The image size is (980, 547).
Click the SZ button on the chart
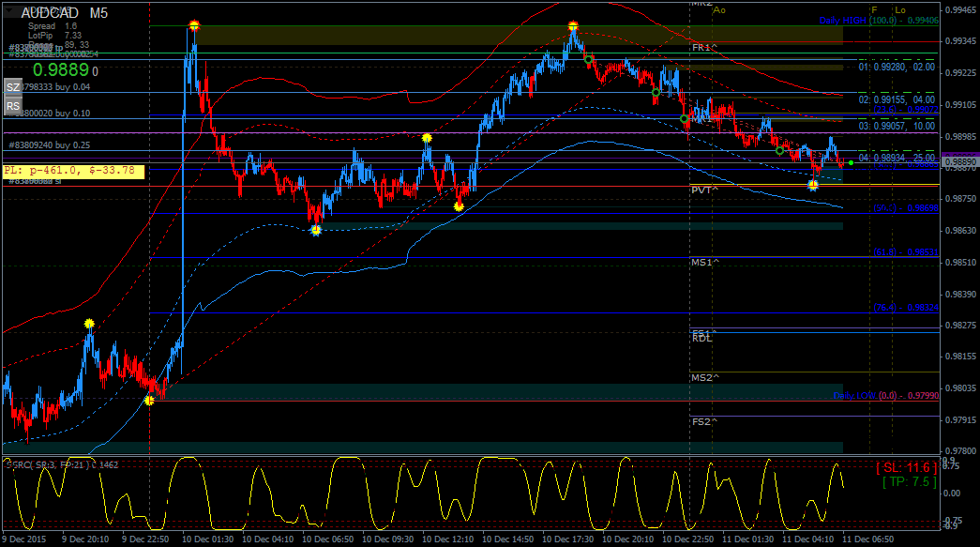(x=13, y=87)
